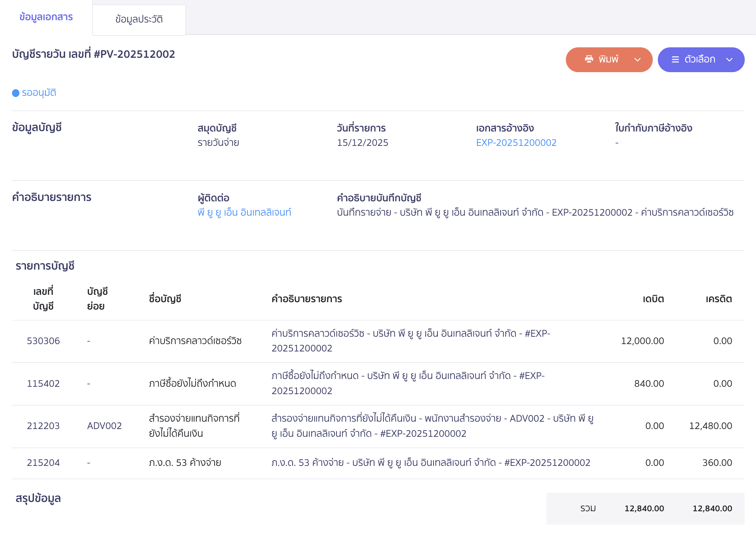This screenshot has height=533, width=756.
Task: Click account number 215204
Action: point(43,463)
